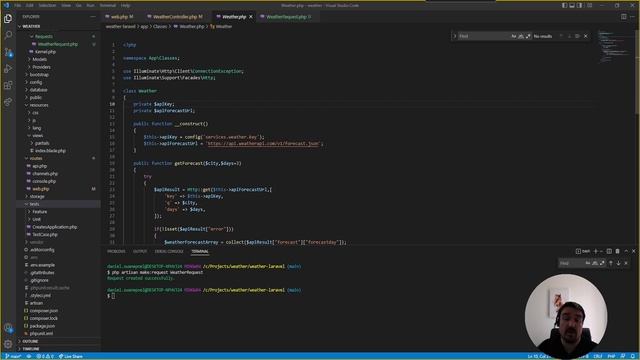
Task: Open the Search view in activity bar
Action: pyautogui.click(x=8, y=35)
